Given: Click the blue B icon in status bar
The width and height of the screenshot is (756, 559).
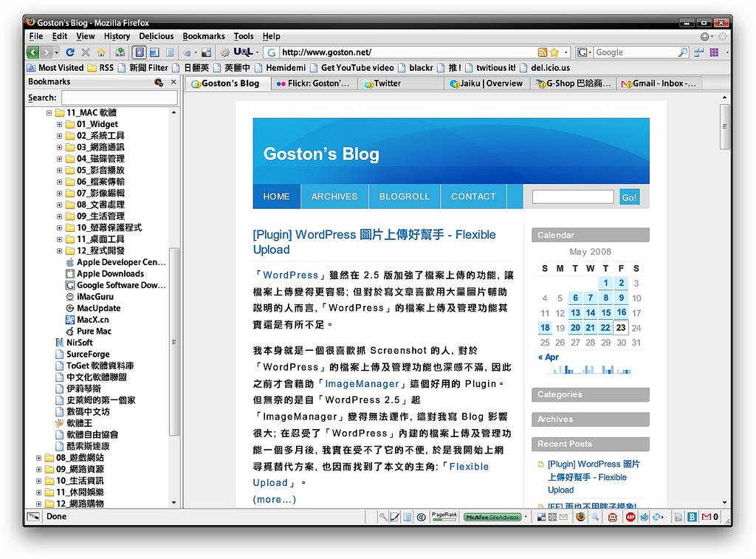Looking at the screenshot, I should [692, 517].
